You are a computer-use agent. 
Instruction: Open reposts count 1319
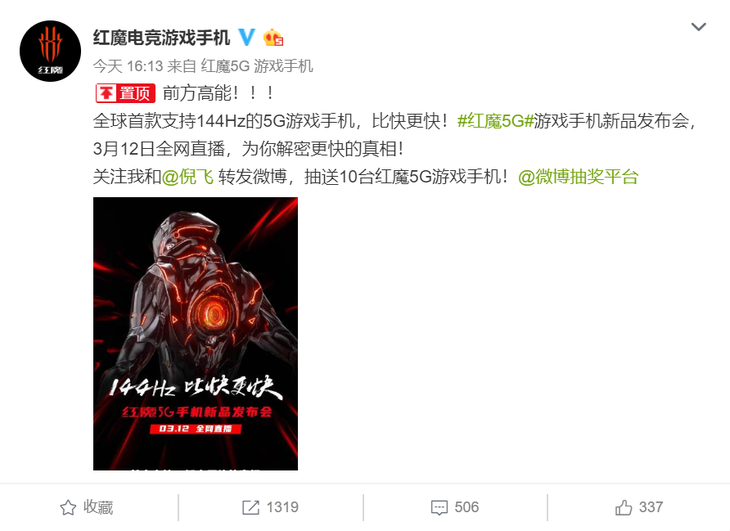(283, 507)
